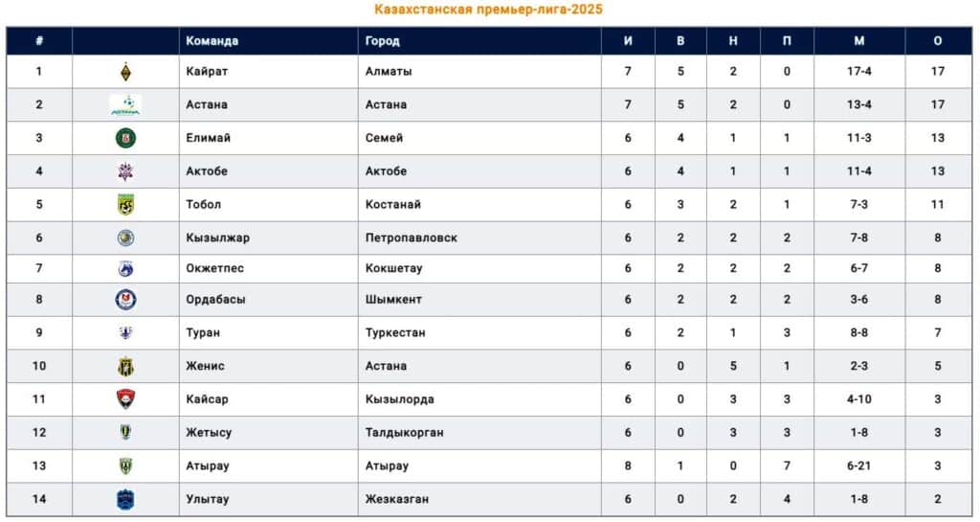Screen dimensions: 980x522
Task: Click the Казахстанская премьер-лига-2025 title
Action: pyautogui.click(x=489, y=10)
